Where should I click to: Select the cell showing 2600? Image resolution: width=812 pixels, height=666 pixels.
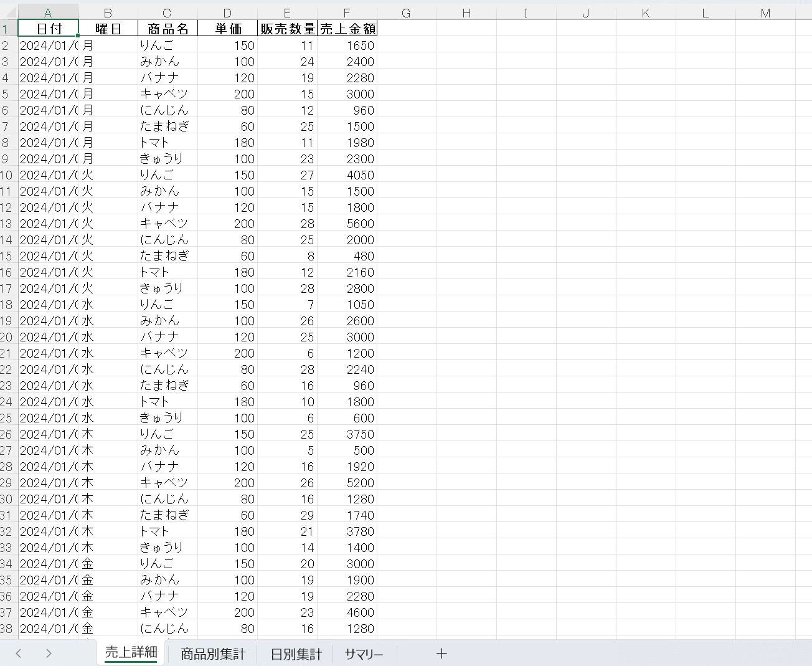click(347, 321)
